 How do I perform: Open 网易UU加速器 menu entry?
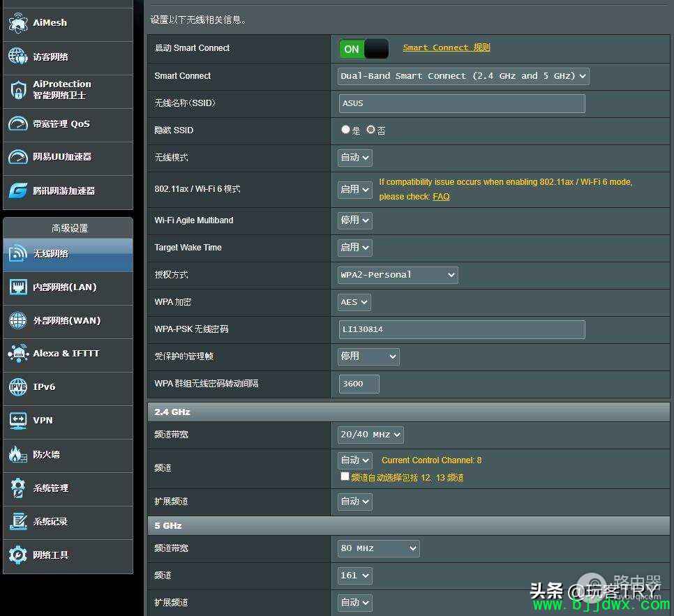click(68, 158)
